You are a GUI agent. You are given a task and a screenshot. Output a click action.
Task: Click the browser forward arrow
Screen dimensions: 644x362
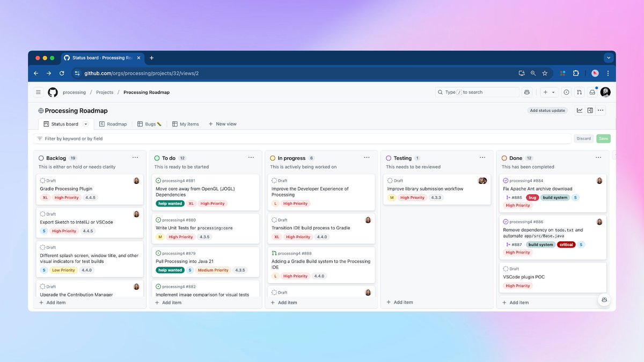pyautogui.click(x=49, y=73)
